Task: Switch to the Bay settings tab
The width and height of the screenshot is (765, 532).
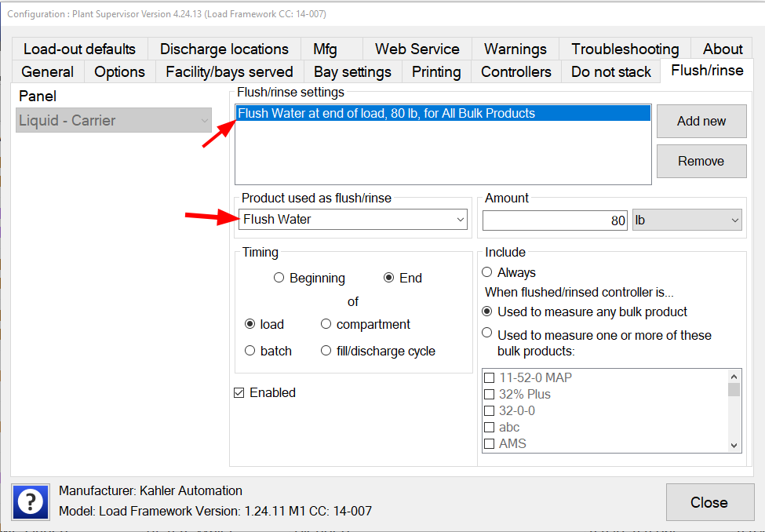Action: click(x=352, y=72)
